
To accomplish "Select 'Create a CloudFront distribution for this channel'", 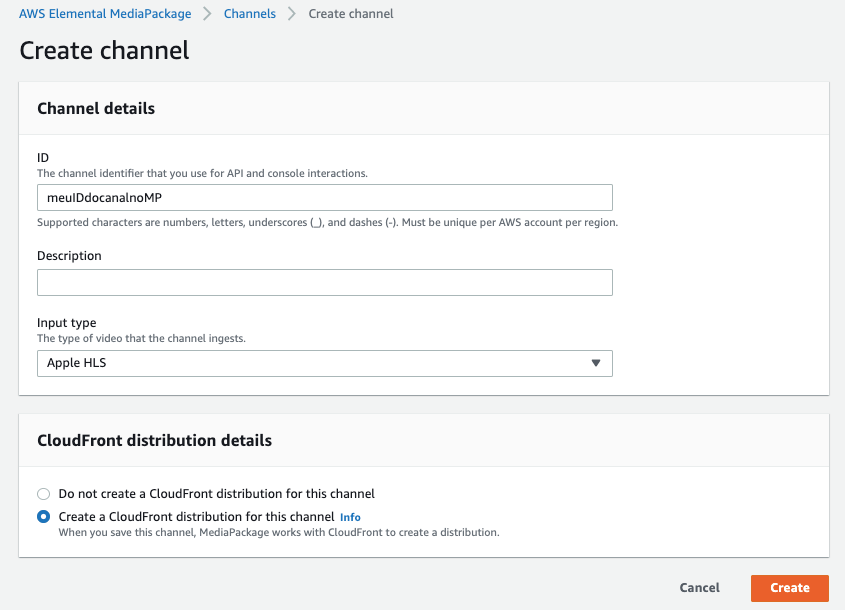I will pos(43,517).
